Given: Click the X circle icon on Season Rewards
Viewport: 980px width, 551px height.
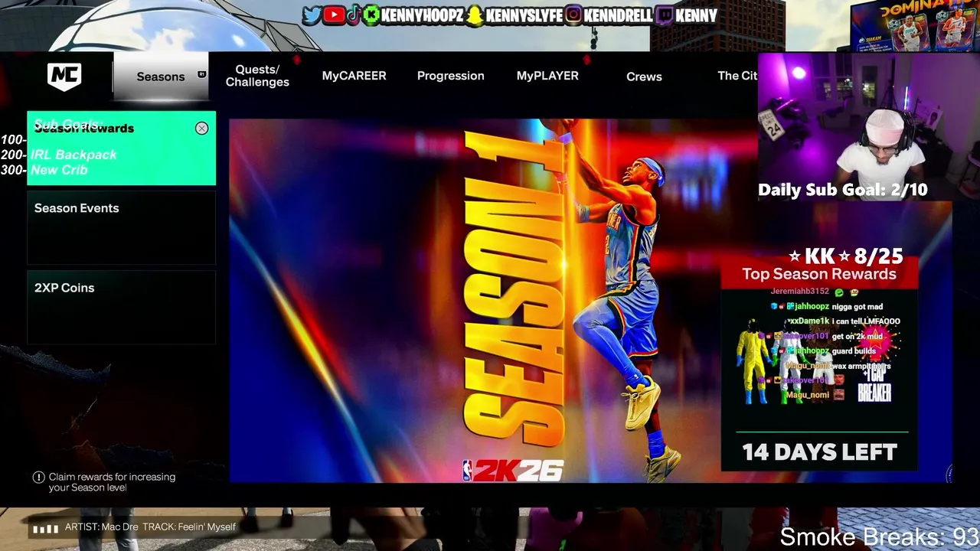Looking at the screenshot, I should tap(201, 129).
